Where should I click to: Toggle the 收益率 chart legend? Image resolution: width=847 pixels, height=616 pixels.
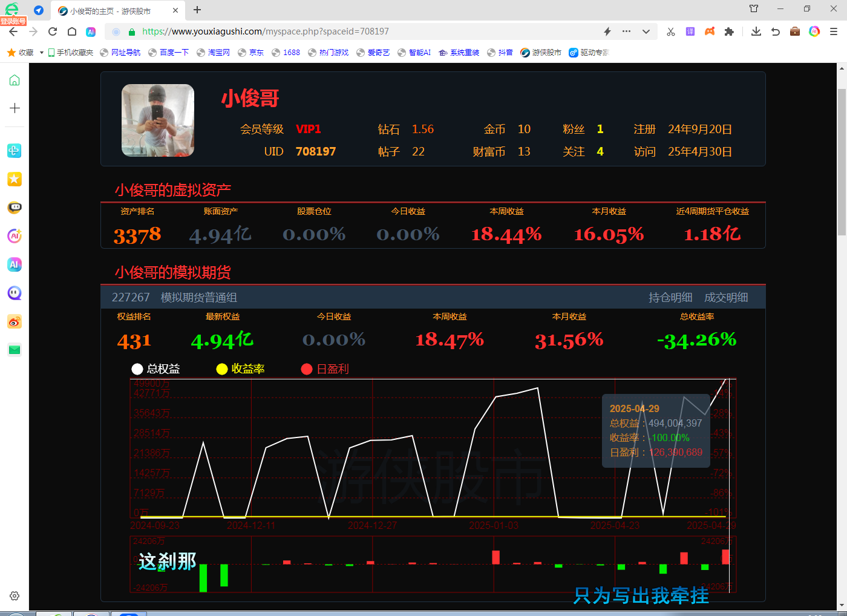point(241,369)
